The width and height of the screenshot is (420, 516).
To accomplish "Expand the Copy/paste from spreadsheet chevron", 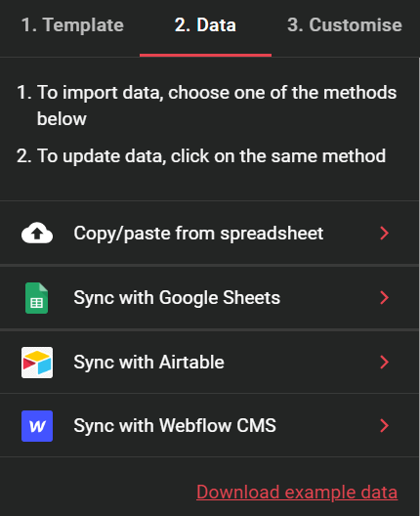I will point(384,233).
